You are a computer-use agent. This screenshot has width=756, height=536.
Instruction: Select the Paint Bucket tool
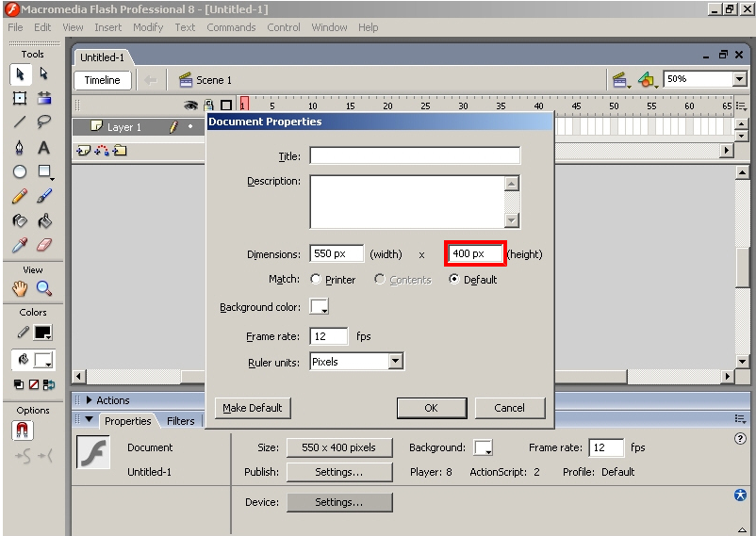point(44,220)
